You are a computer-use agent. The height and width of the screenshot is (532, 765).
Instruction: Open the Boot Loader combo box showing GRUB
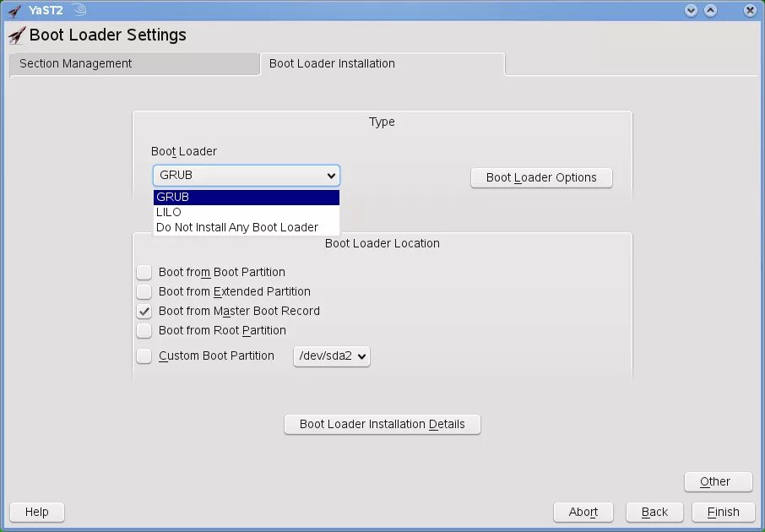(247, 176)
